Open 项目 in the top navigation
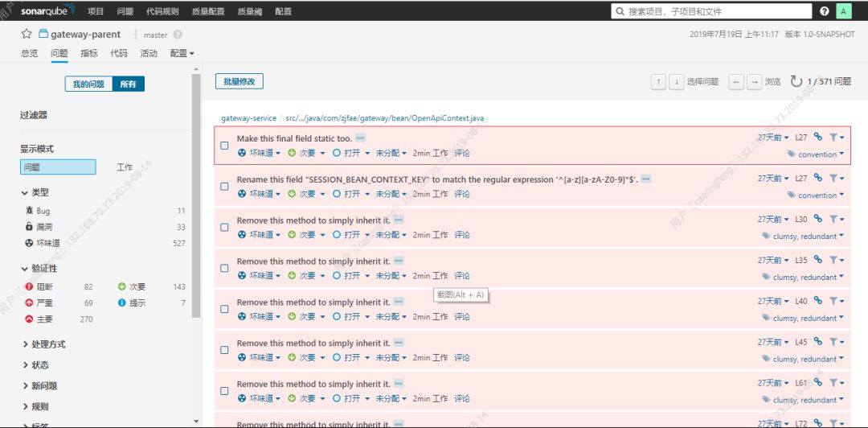The width and height of the screenshot is (868, 428). pos(96,11)
